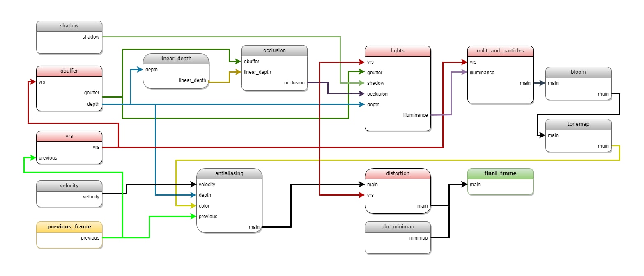Select the occlusion input port on lights
The height and width of the screenshot is (276, 644).
[377, 94]
